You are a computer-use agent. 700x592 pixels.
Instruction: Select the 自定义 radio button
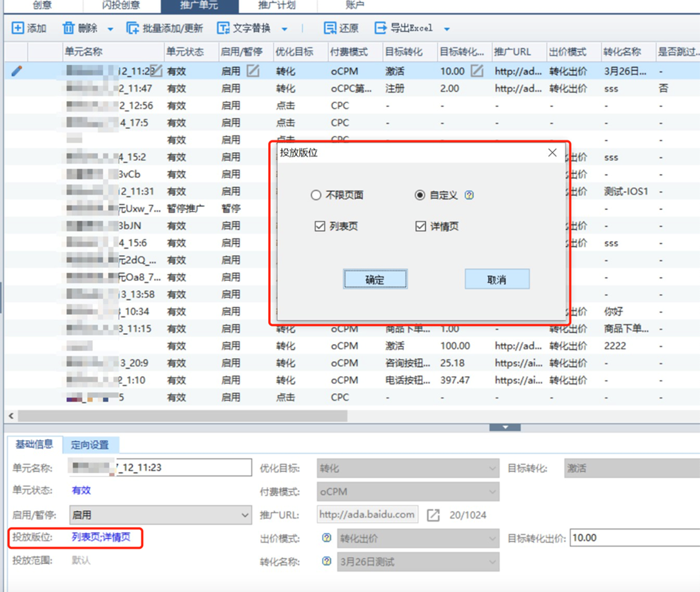(x=420, y=195)
